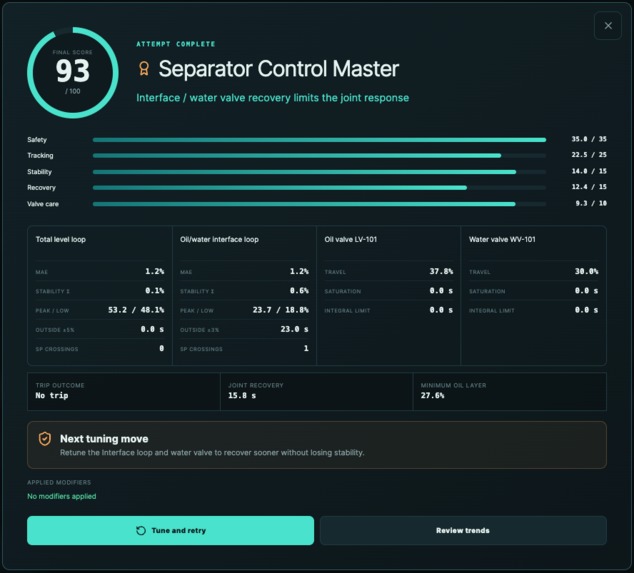Click the Stability score bar
634x573 pixels.
[319, 172]
